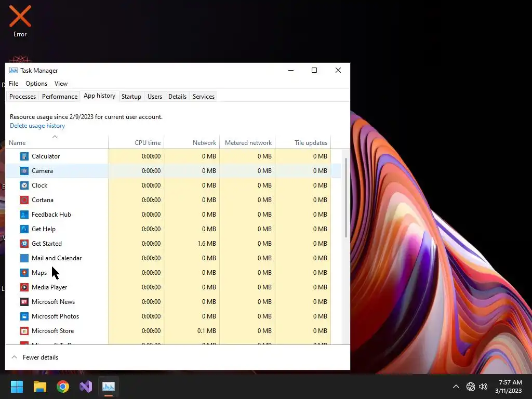The image size is (532, 399).
Task: Launch Google Chrome from the taskbar
Action: point(63,387)
